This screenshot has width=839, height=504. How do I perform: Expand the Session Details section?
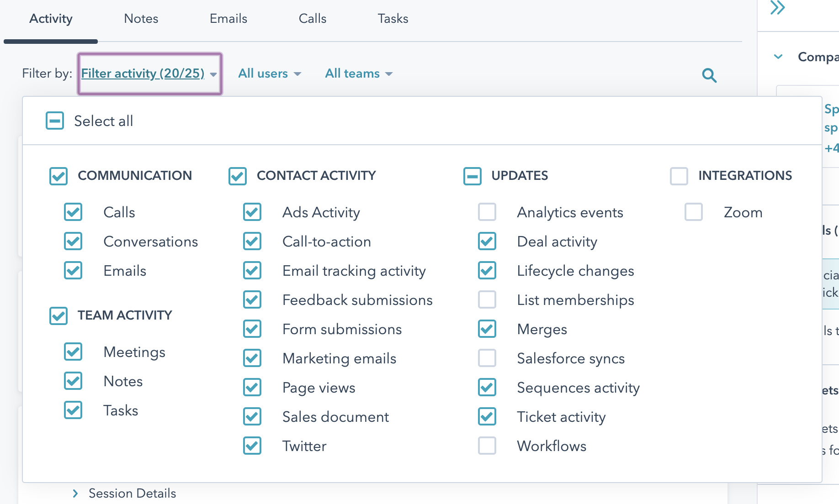76,493
